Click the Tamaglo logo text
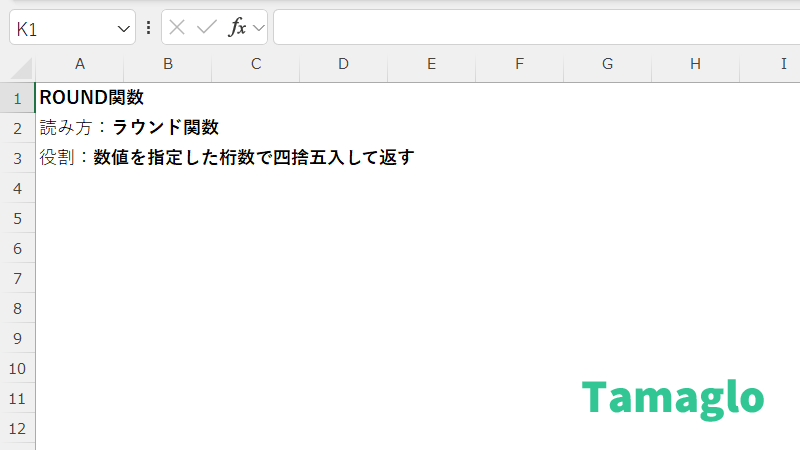 click(x=673, y=397)
